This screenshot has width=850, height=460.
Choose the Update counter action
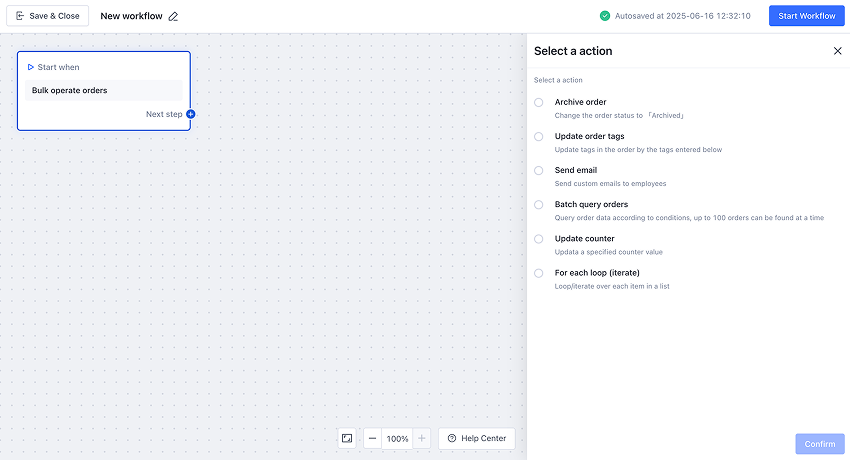tap(539, 238)
